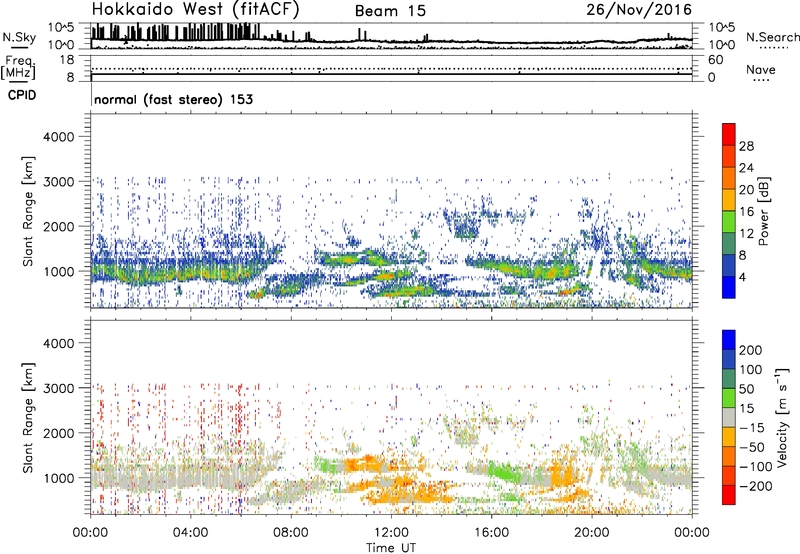Select the power colorbar segment between 12 and 16 dB
Screen dimensions: 800x554
tap(729, 221)
